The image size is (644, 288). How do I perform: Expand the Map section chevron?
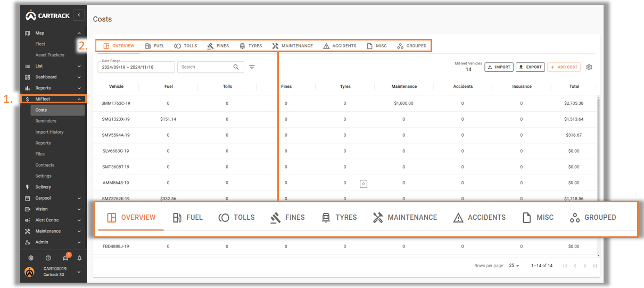[x=79, y=33]
